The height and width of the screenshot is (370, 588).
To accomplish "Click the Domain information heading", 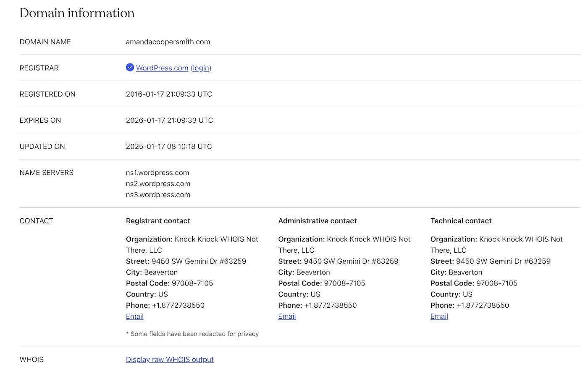I will pyautogui.click(x=77, y=13).
